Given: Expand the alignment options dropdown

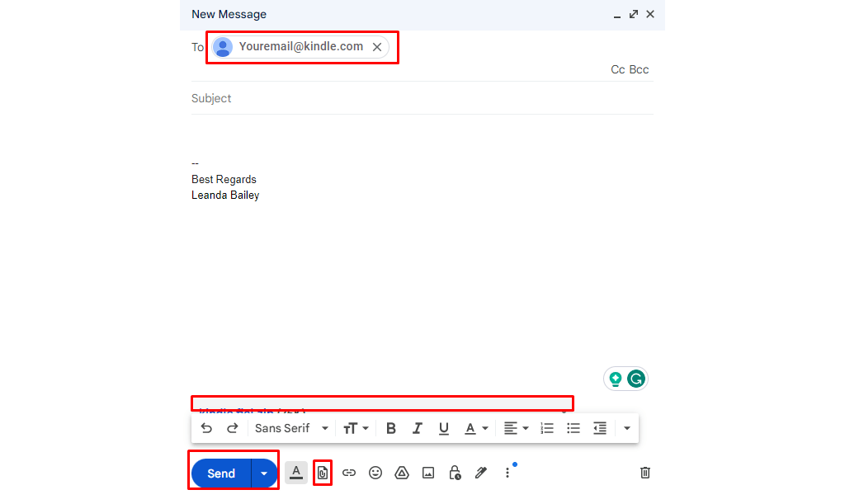Looking at the screenshot, I should click(x=526, y=428).
